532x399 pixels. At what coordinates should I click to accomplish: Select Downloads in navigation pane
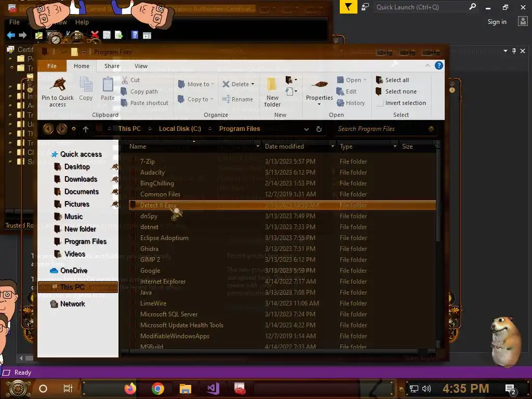coord(81,179)
